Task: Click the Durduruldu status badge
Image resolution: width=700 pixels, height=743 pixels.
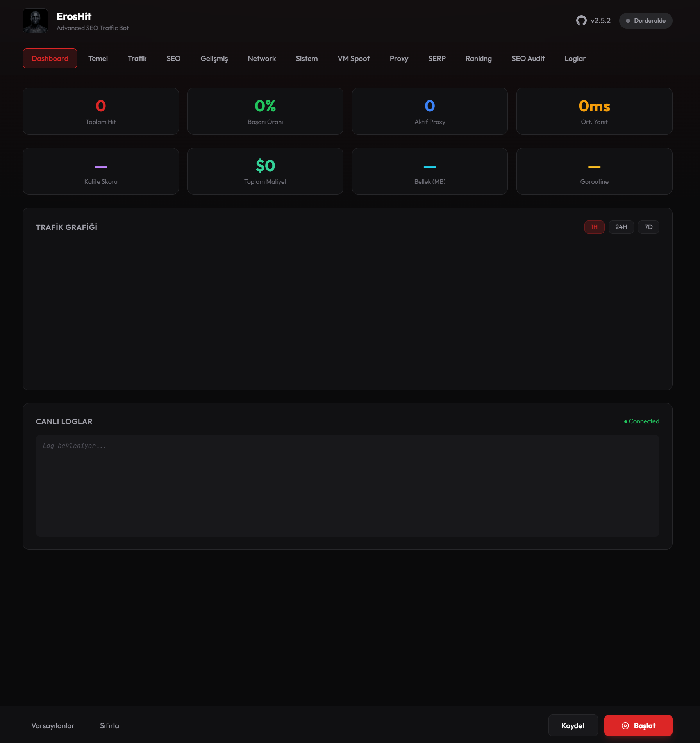Action: 645,21
